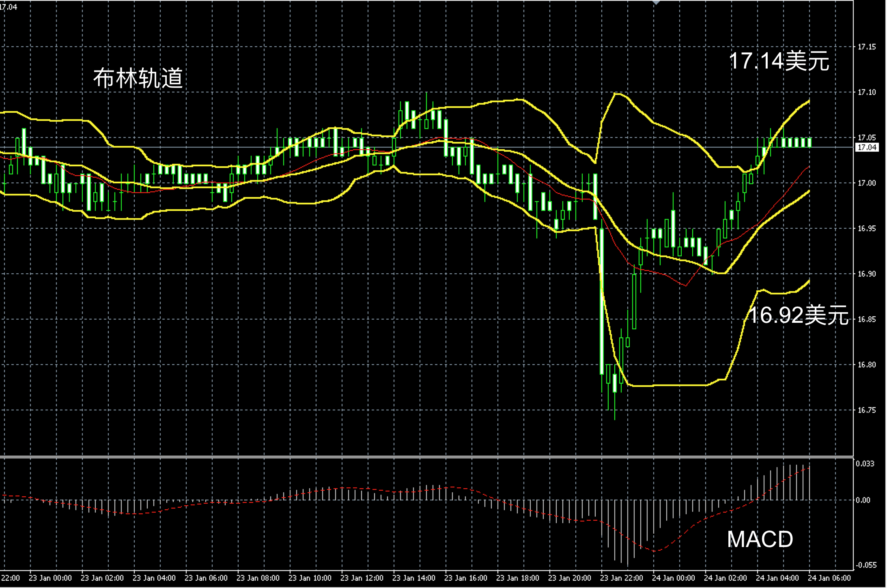Click the 16.90 price scale label
The width and height of the screenshot is (887, 588).
pyautogui.click(x=866, y=274)
